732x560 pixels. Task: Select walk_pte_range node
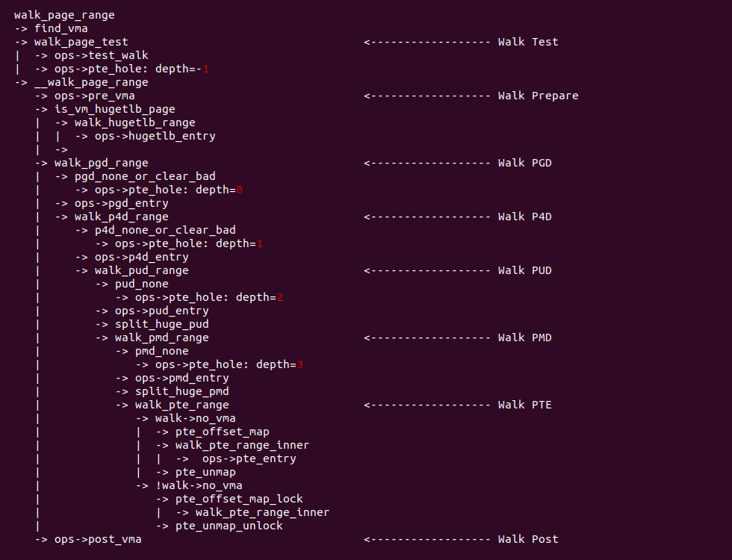(182, 405)
